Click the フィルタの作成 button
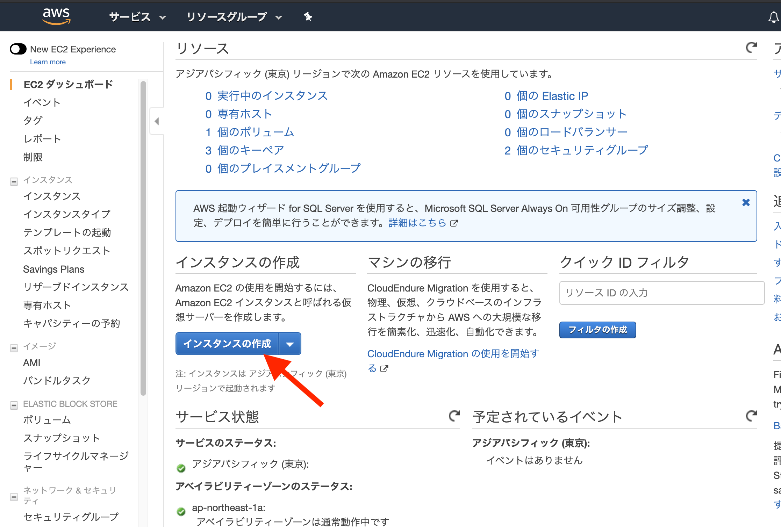Screen dimensions: 781x532 click(x=597, y=330)
